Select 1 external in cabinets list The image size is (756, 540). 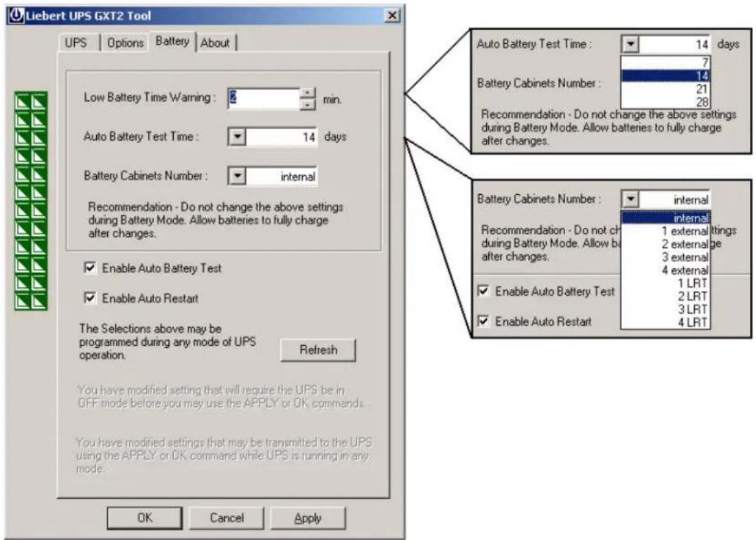[x=665, y=231]
